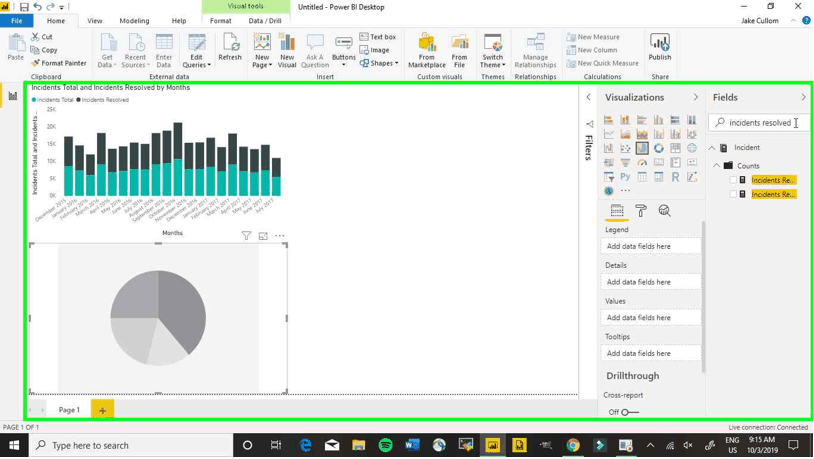Select the Ribbon chart visualization
Screen dimensions: 814x459
coord(691,134)
